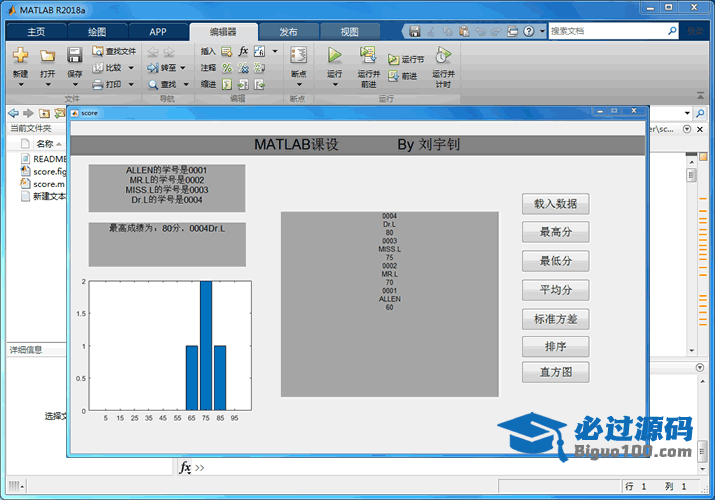Switch to the 视图 tab
The image size is (715, 500).
[349, 32]
